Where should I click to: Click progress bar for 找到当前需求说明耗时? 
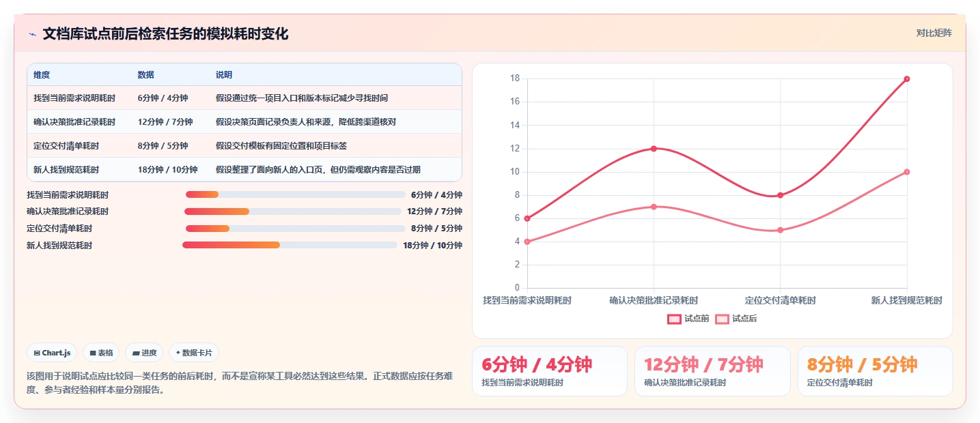(x=296, y=194)
